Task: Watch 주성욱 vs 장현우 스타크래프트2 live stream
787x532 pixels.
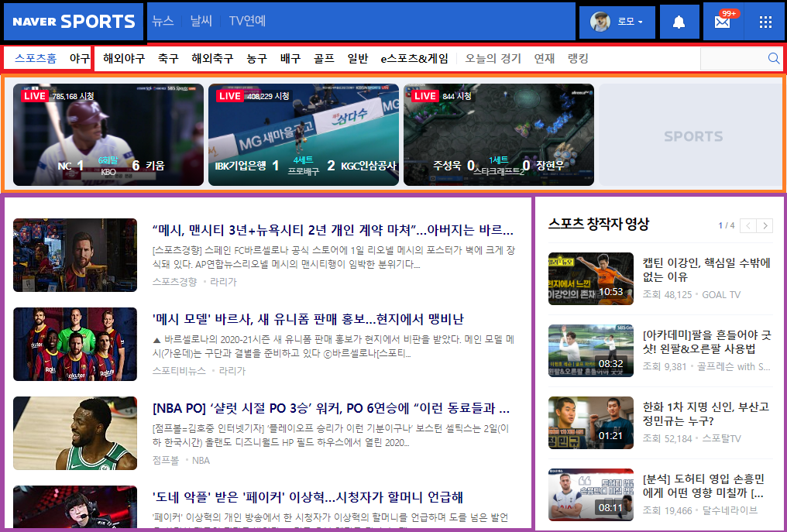Action: point(499,135)
